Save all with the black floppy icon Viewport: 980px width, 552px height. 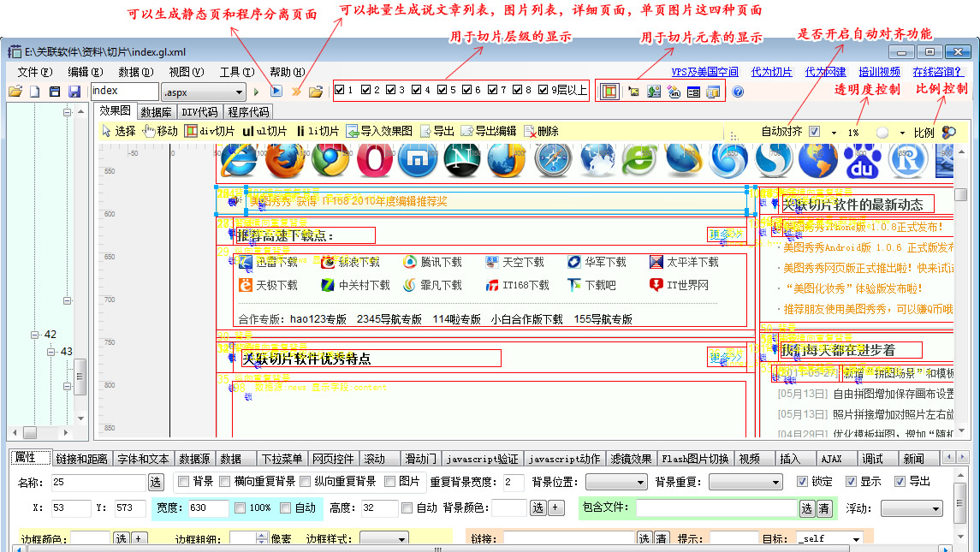(55, 92)
